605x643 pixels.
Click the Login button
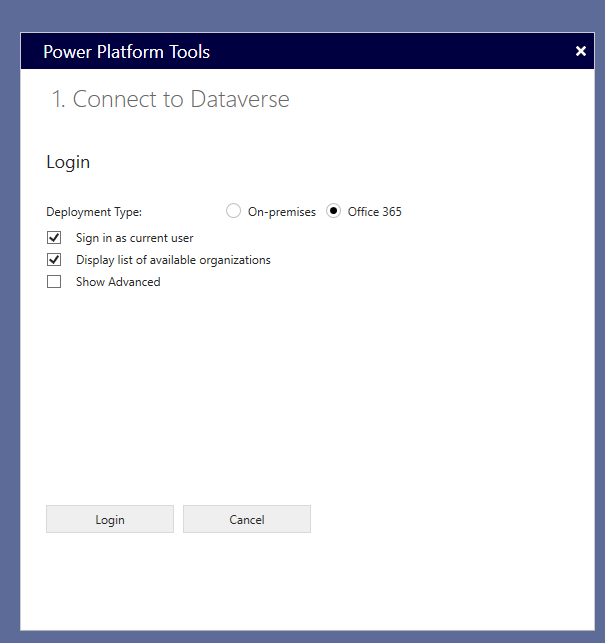110,519
